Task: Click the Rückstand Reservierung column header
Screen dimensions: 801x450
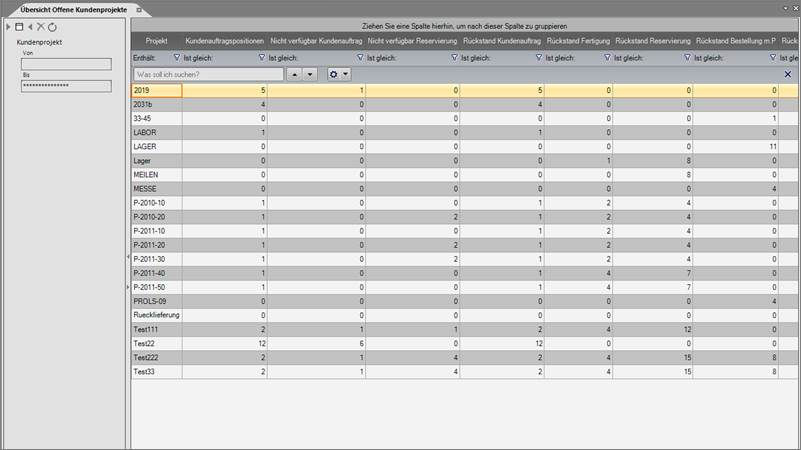Action: point(653,41)
